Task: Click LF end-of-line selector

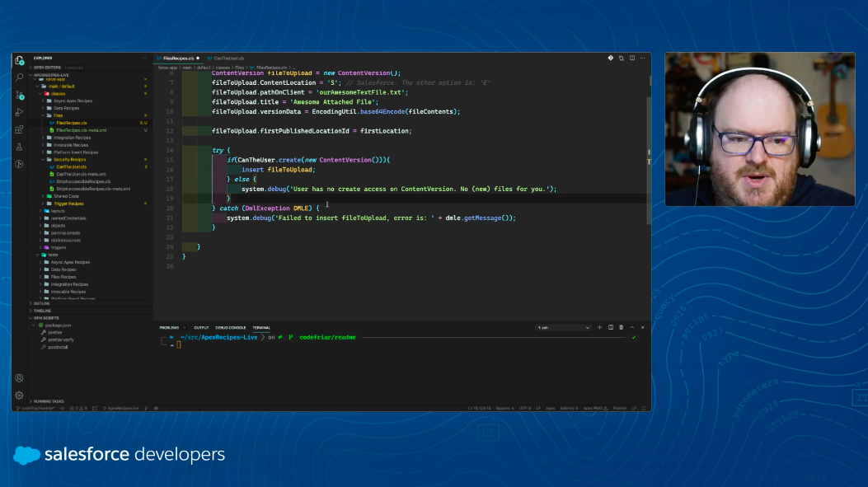Action: point(538,409)
